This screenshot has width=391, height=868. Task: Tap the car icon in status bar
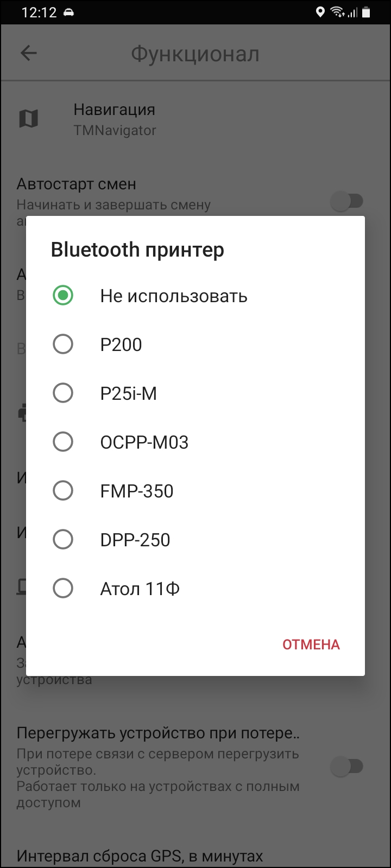[x=69, y=12]
